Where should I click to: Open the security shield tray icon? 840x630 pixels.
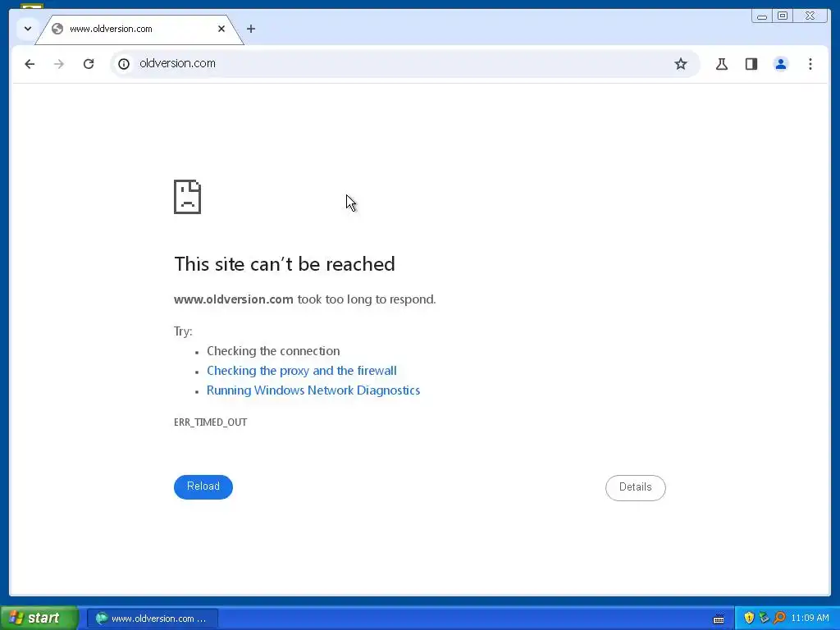(x=749, y=619)
